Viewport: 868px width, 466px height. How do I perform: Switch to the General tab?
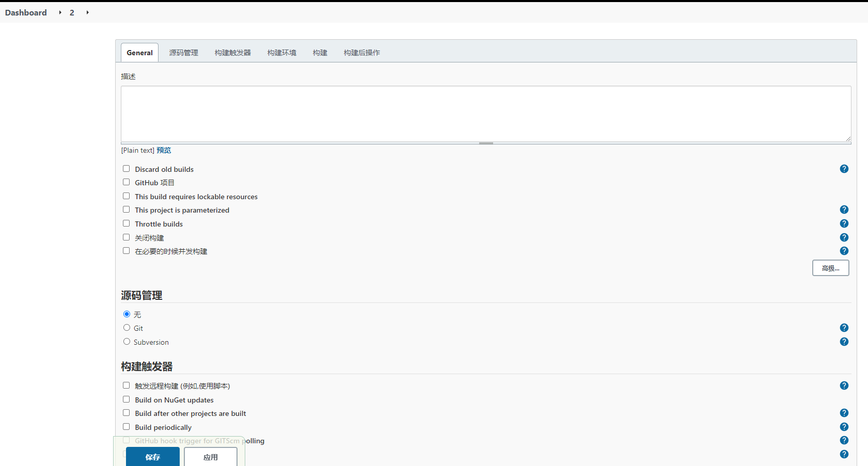coord(139,53)
